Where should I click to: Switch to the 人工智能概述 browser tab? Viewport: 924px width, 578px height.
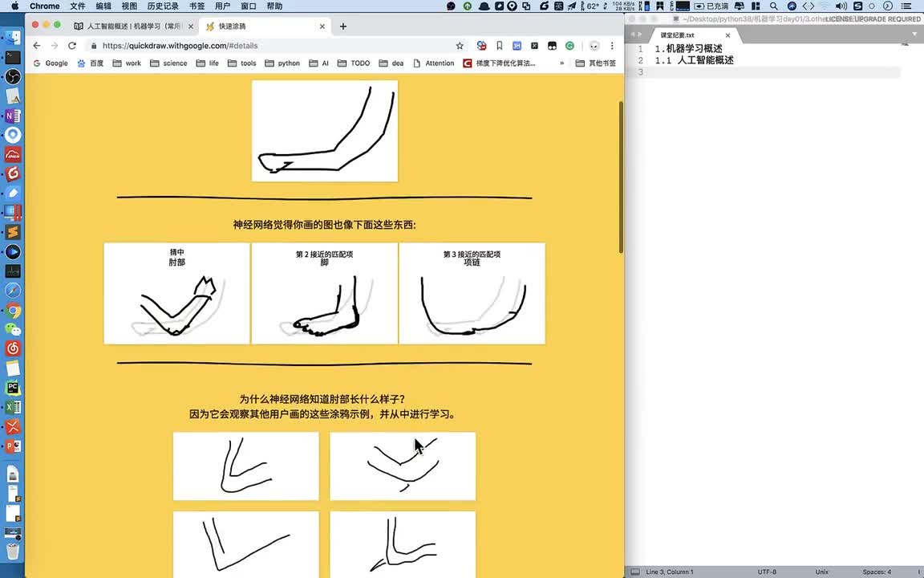tap(132, 26)
